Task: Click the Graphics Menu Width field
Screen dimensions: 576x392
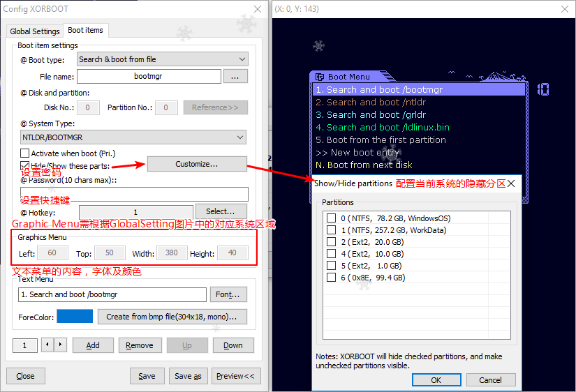Action: [x=172, y=253]
